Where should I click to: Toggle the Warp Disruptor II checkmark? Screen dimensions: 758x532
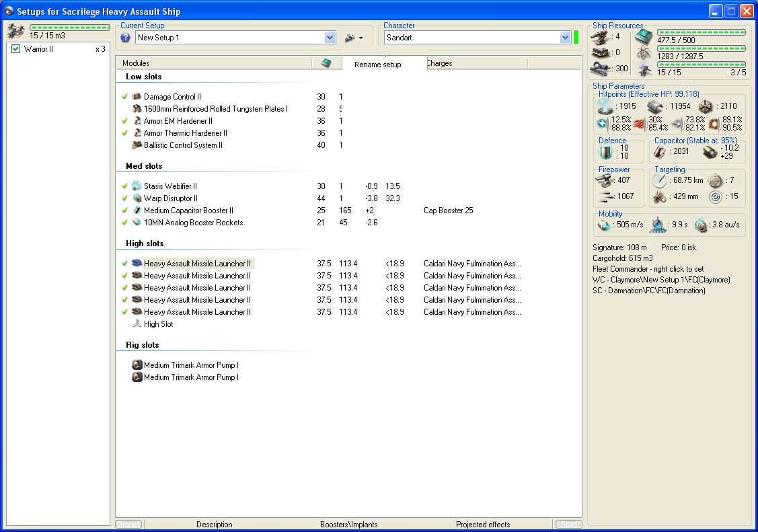click(124, 198)
